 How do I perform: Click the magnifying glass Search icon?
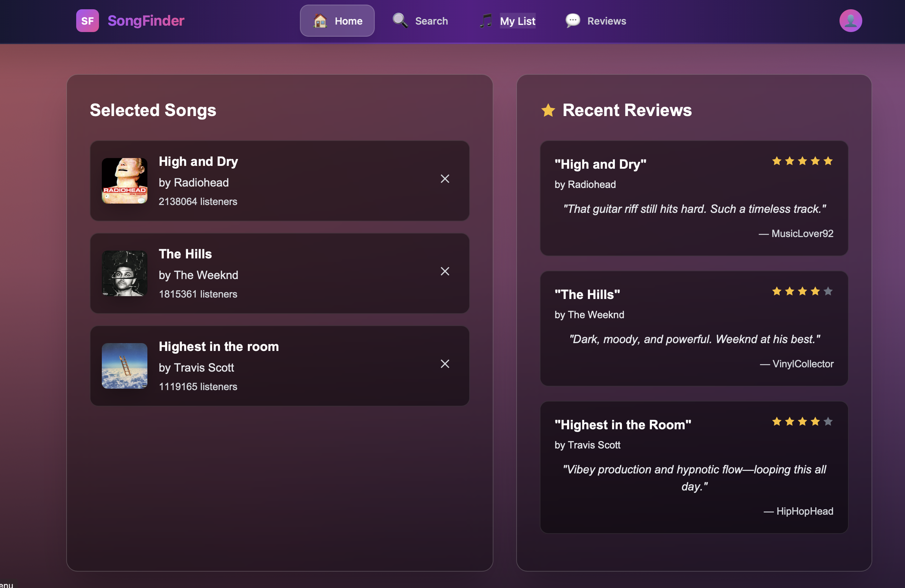[400, 21]
